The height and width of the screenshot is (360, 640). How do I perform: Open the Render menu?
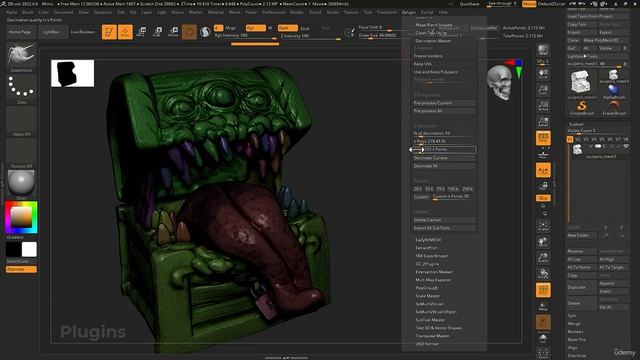click(297, 12)
